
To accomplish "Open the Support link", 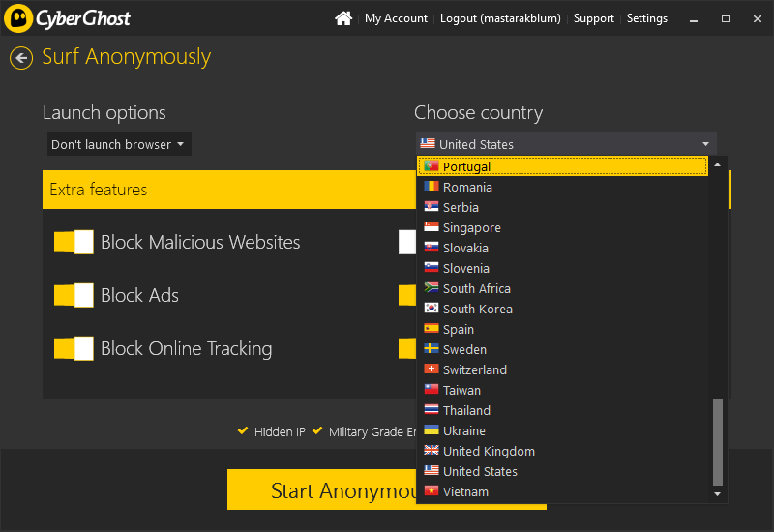I will tap(593, 18).
